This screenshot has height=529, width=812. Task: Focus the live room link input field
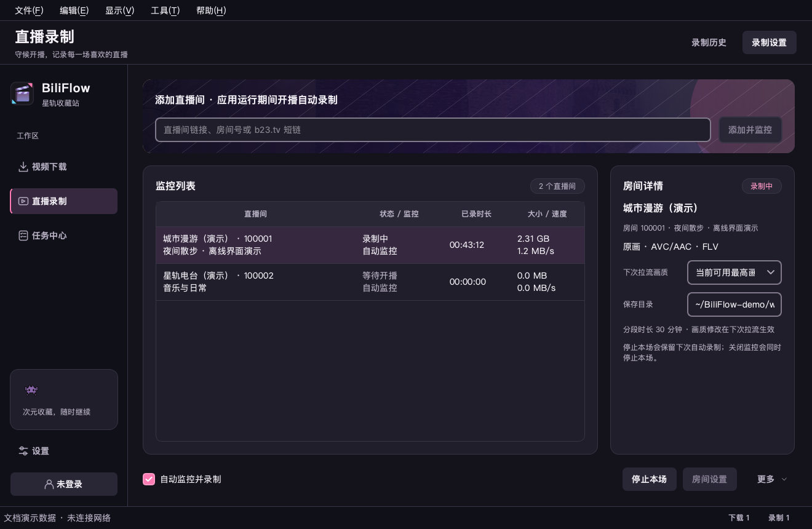[x=433, y=130]
